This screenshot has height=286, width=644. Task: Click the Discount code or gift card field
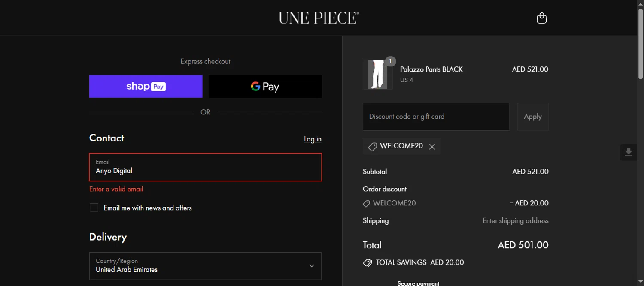pos(436,117)
